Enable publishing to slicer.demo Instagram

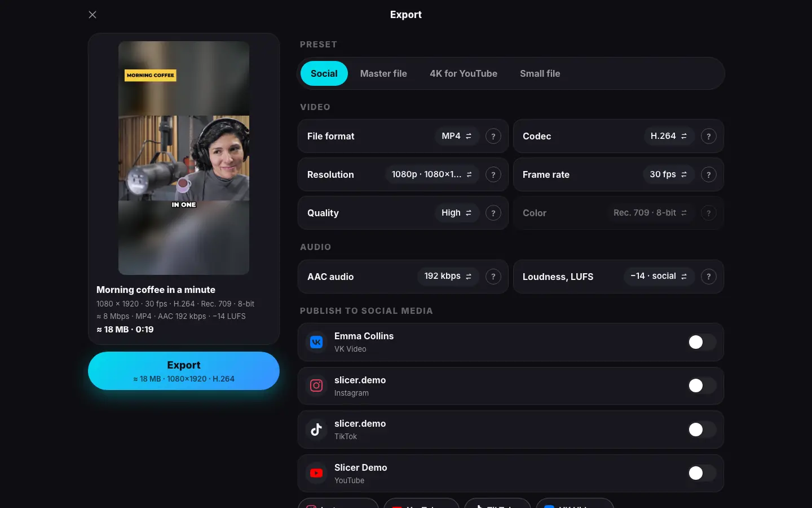pyautogui.click(x=701, y=386)
